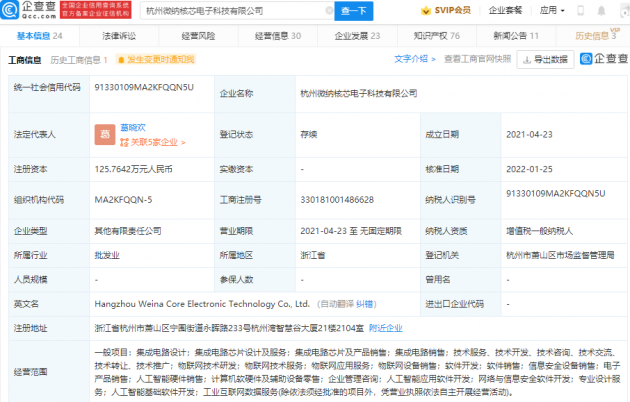Switch to 法律诉讼 tab
630x402 pixels.
point(119,36)
